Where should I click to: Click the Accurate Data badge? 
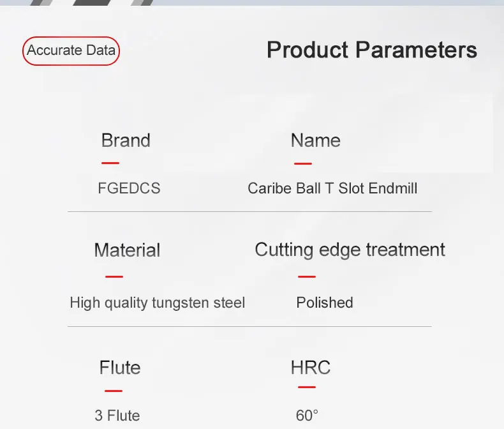click(x=71, y=50)
